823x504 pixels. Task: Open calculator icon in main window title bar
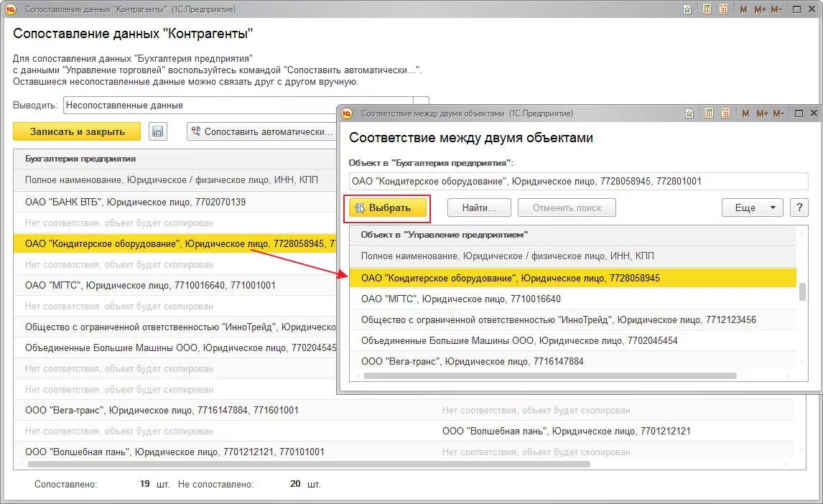coord(707,9)
